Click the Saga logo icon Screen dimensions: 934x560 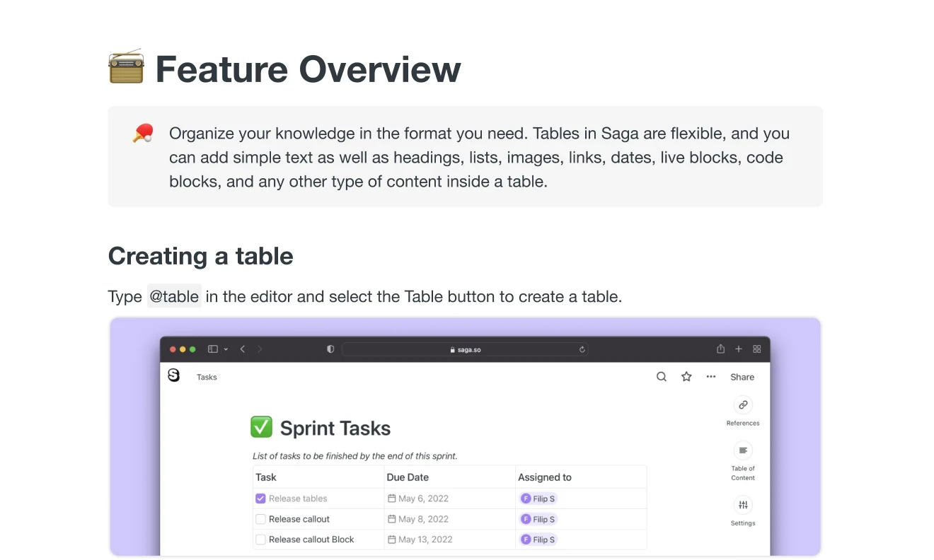click(174, 375)
